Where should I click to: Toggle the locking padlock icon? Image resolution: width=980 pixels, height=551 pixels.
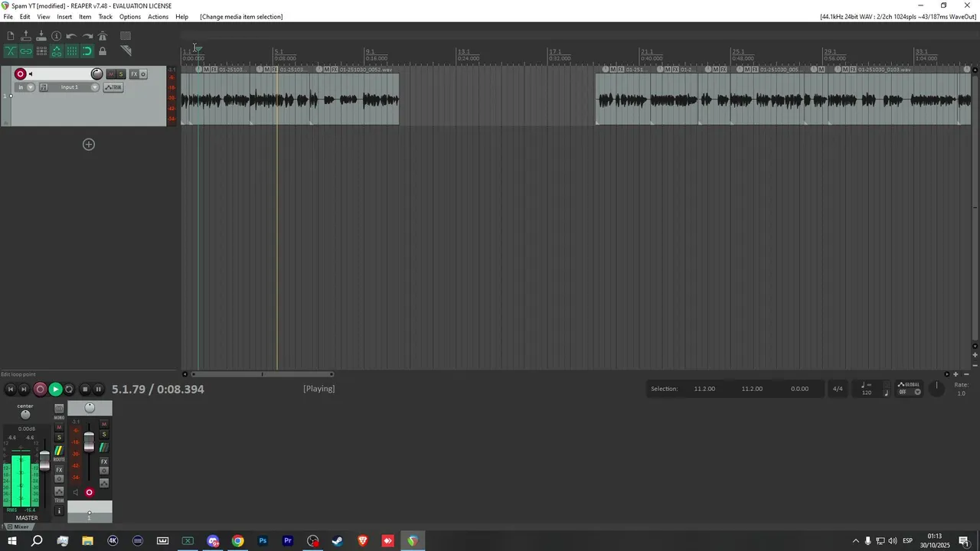(x=103, y=51)
